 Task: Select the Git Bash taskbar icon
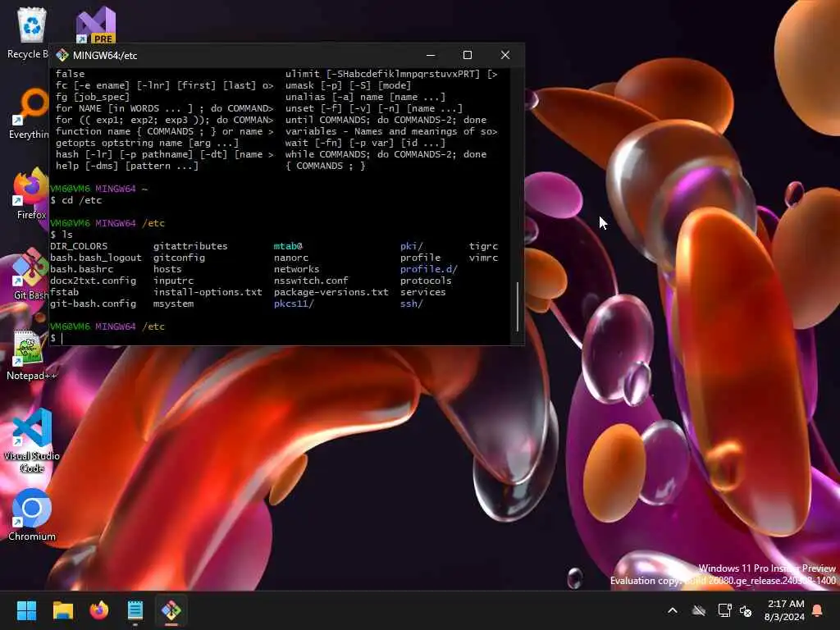(x=171, y=610)
